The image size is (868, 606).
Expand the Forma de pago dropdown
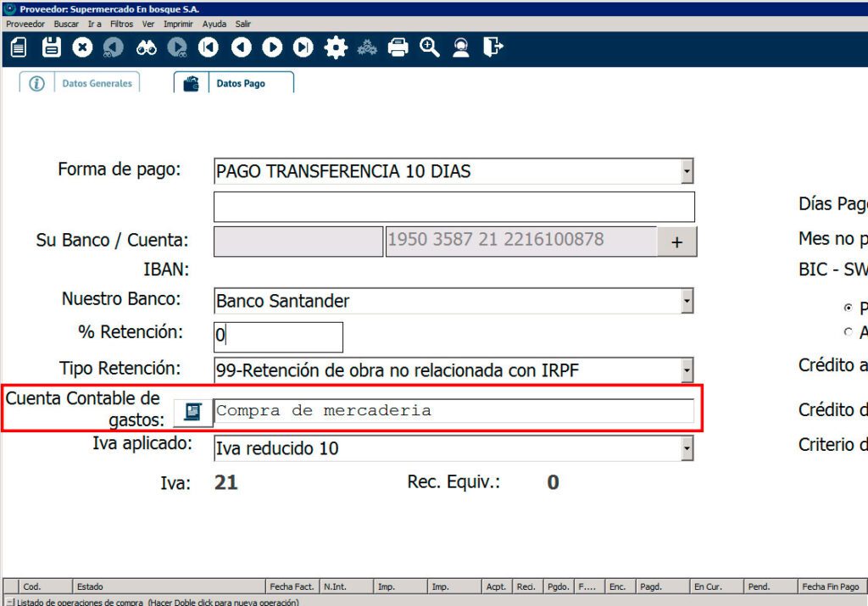pyautogui.click(x=687, y=172)
